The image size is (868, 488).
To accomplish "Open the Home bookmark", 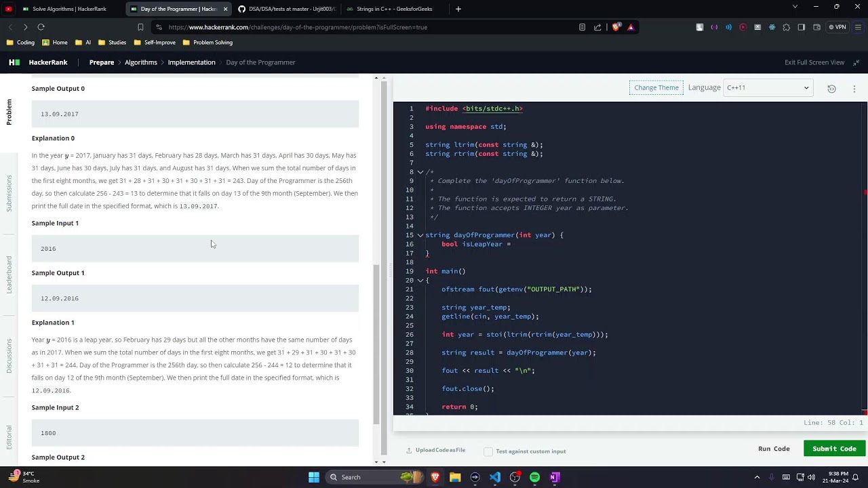I will pos(55,42).
